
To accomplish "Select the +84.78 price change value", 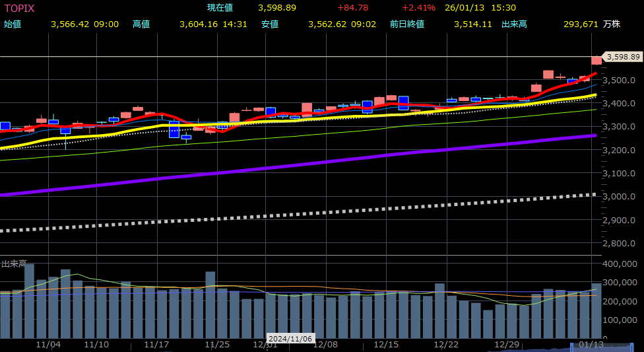I will tap(352, 8).
